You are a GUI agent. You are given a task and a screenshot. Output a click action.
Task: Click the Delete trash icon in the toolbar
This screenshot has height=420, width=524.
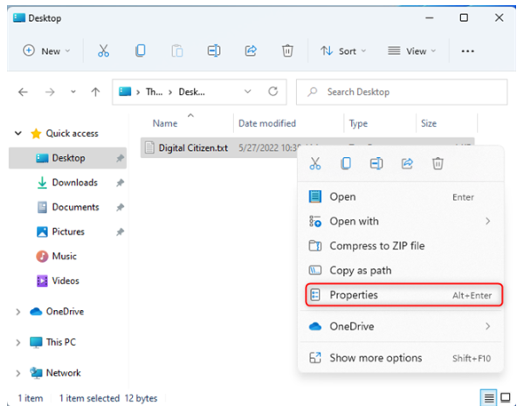[x=287, y=51]
